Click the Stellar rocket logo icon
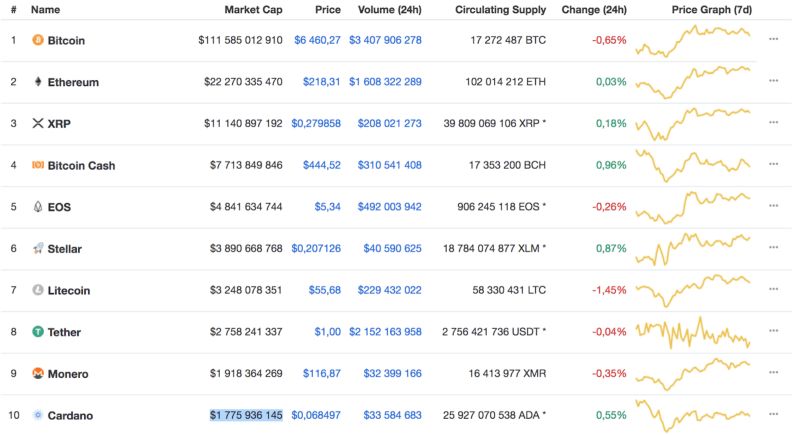The height and width of the screenshot is (435, 800). (38, 249)
